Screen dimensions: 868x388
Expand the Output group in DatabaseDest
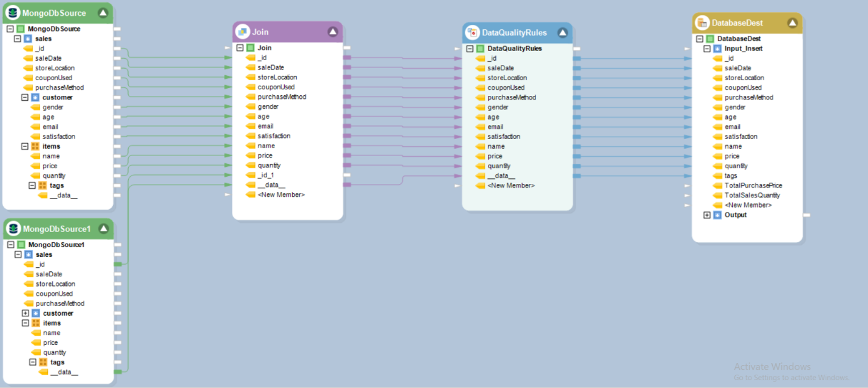[707, 215]
